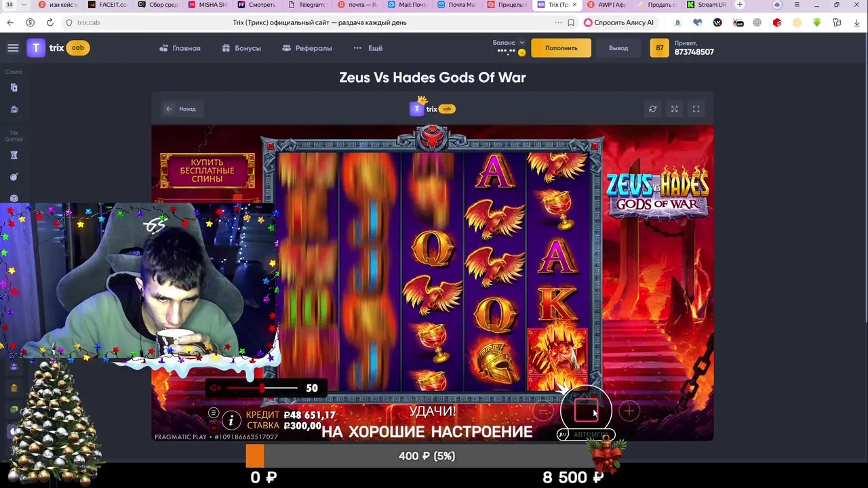868x488 pixels.
Task: Open the tab counter showing 14
Action: 9,5
